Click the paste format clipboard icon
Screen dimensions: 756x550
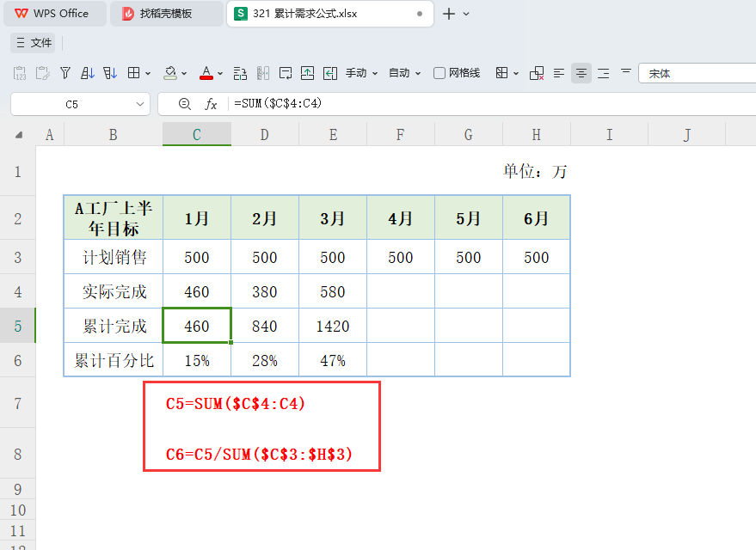tap(42, 73)
